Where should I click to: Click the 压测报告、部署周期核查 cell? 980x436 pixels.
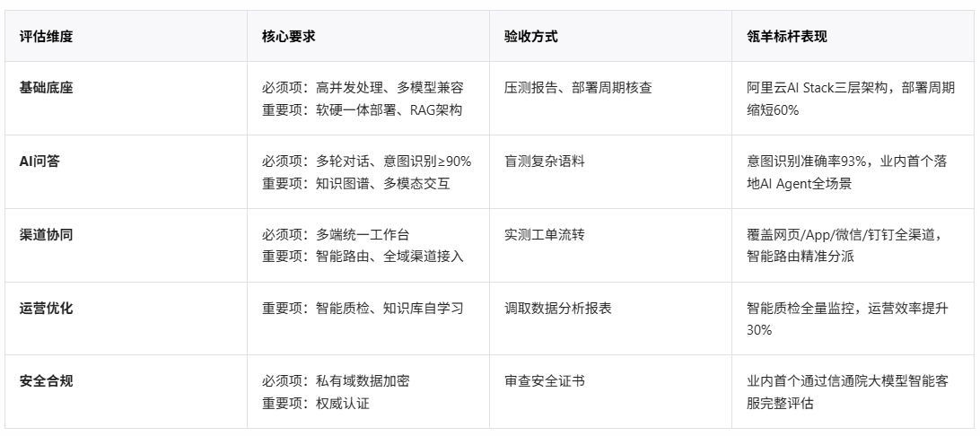click(x=578, y=87)
